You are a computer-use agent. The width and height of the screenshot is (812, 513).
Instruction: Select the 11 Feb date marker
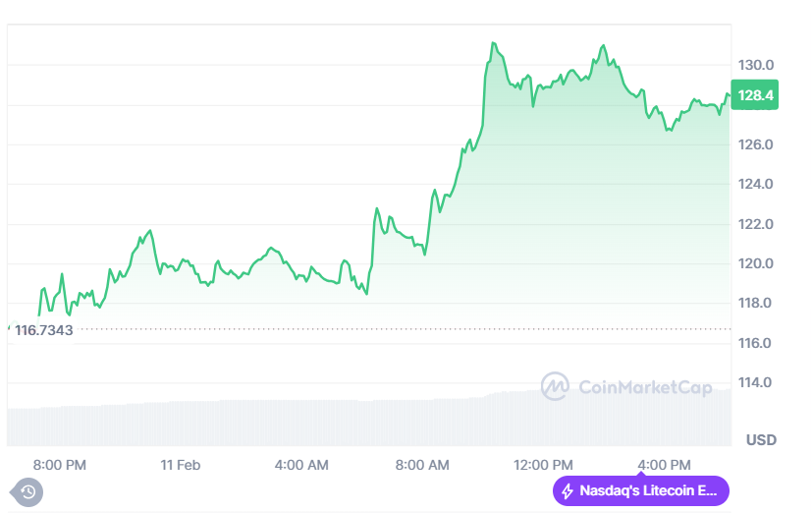(x=181, y=465)
